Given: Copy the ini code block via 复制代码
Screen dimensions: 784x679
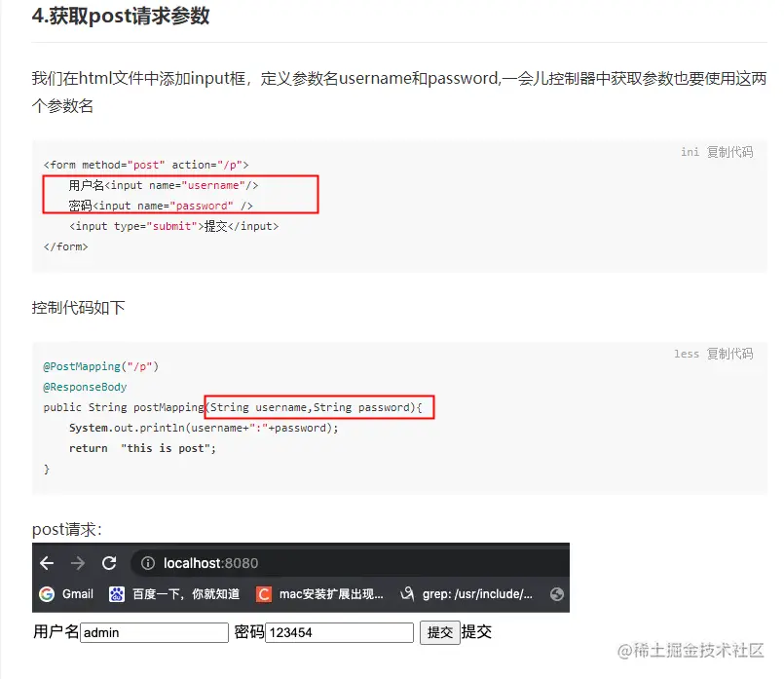Looking at the screenshot, I should (x=729, y=152).
